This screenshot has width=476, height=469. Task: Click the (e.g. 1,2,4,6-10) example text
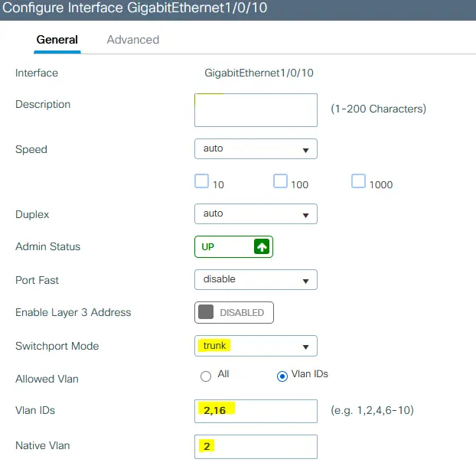tap(372, 410)
